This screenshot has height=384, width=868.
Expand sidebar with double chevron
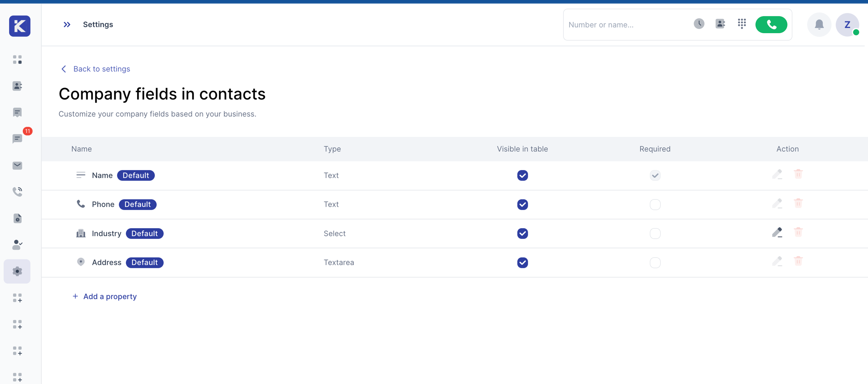67,25
